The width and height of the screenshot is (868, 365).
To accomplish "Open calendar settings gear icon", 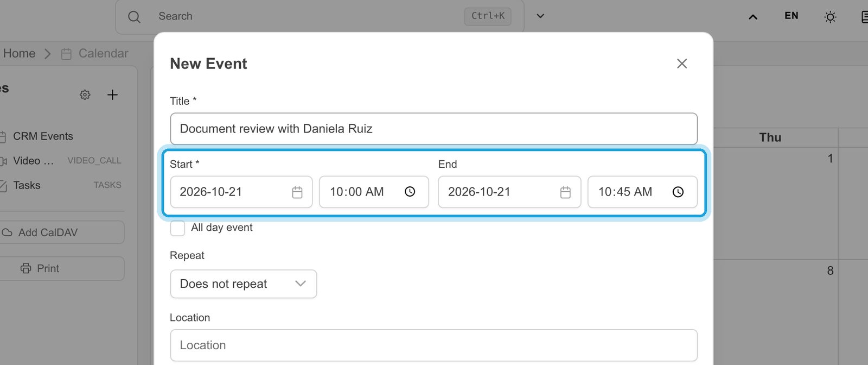I will click(85, 95).
